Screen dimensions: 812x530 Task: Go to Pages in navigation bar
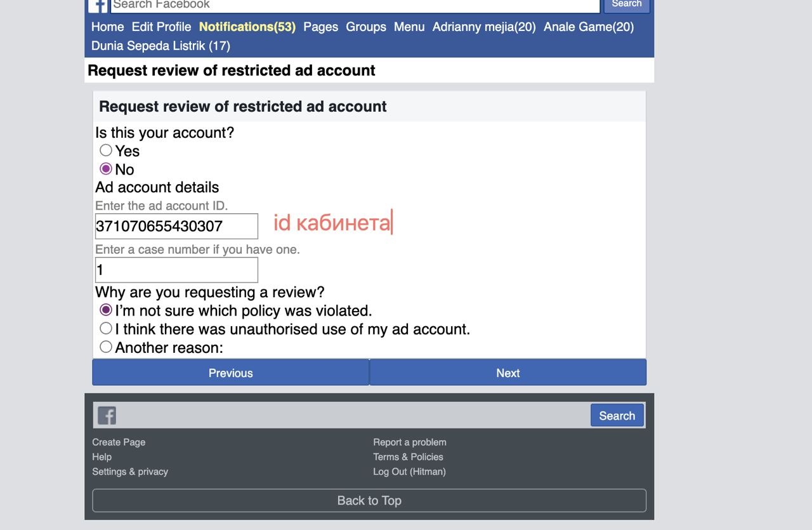pos(320,27)
